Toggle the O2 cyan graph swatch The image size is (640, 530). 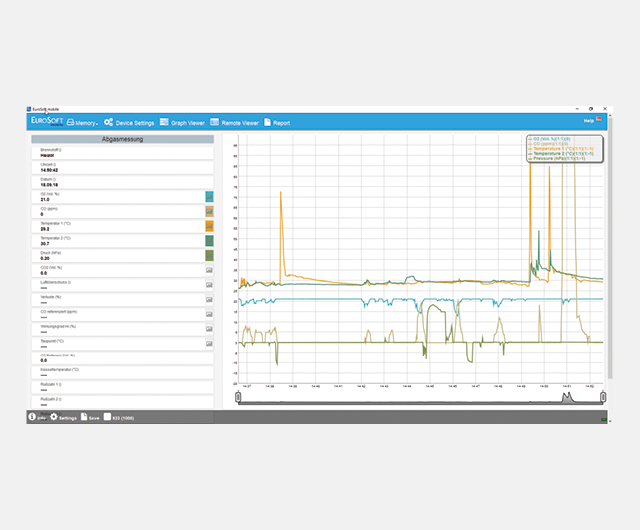point(210,197)
